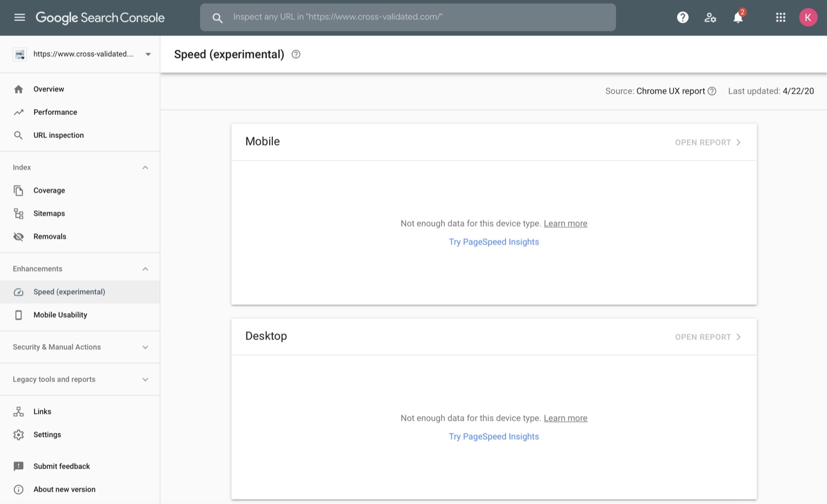Click the URL inspection magnifier icon

pyautogui.click(x=19, y=135)
